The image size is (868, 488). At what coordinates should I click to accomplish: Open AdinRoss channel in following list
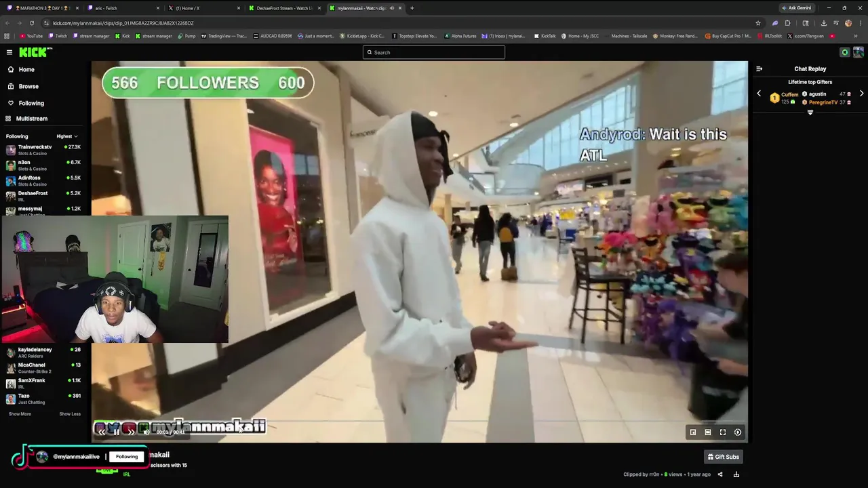(x=45, y=180)
